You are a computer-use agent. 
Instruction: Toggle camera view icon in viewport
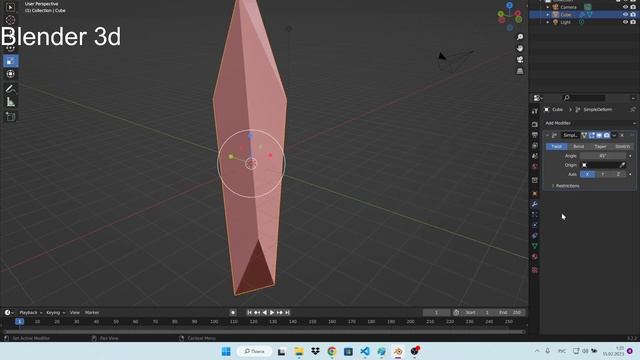(x=520, y=60)
